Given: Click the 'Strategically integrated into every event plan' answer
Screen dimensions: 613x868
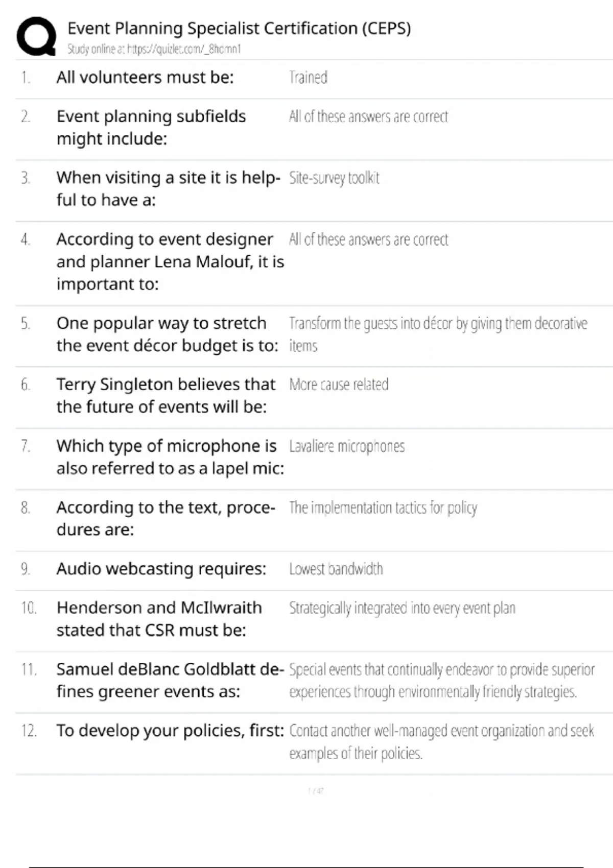Looking at the screenshot, I should pyautogui.click(x=402, y=608).
